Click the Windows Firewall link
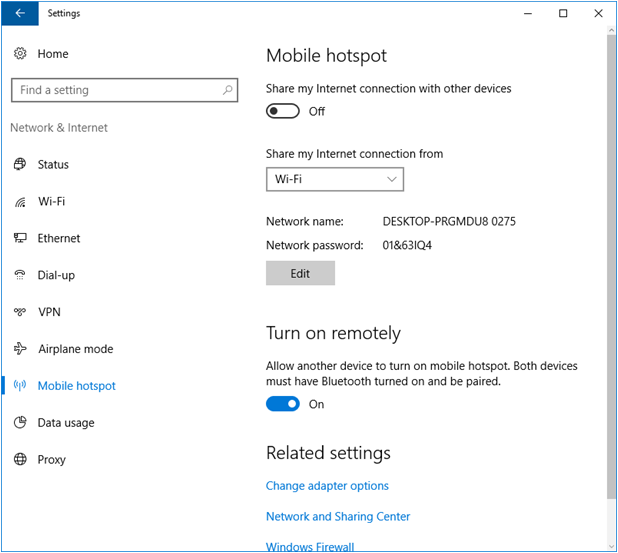This screenshot has width=618, height=553. pos(310,546)
